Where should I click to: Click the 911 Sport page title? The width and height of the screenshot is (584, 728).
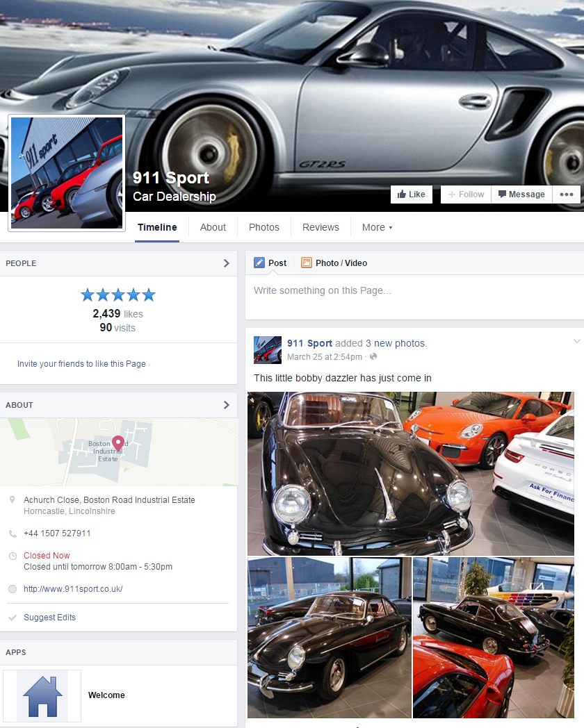tap(171, 177)
